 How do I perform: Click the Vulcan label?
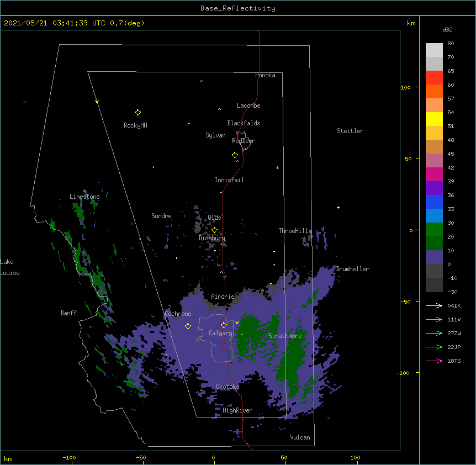point(300,437)
